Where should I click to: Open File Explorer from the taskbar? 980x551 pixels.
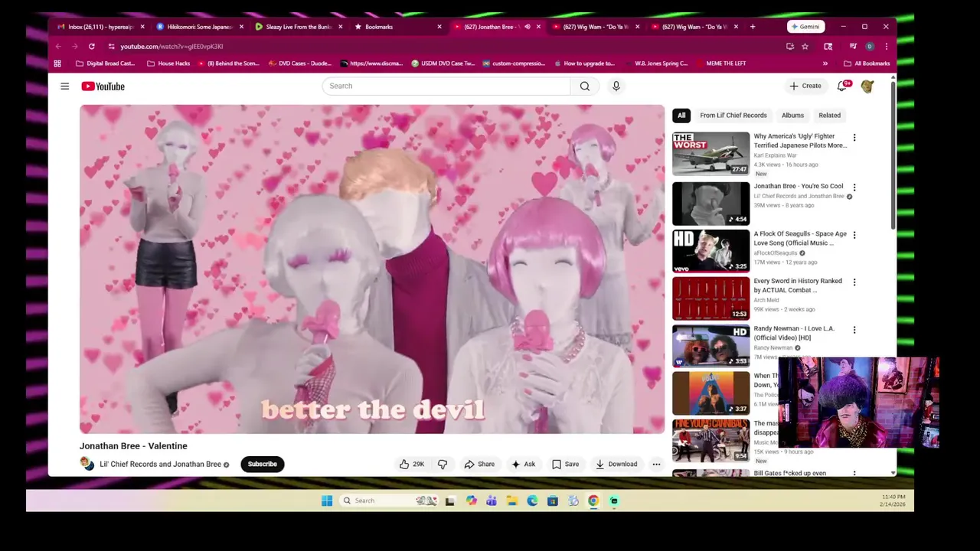click(512, 500)
